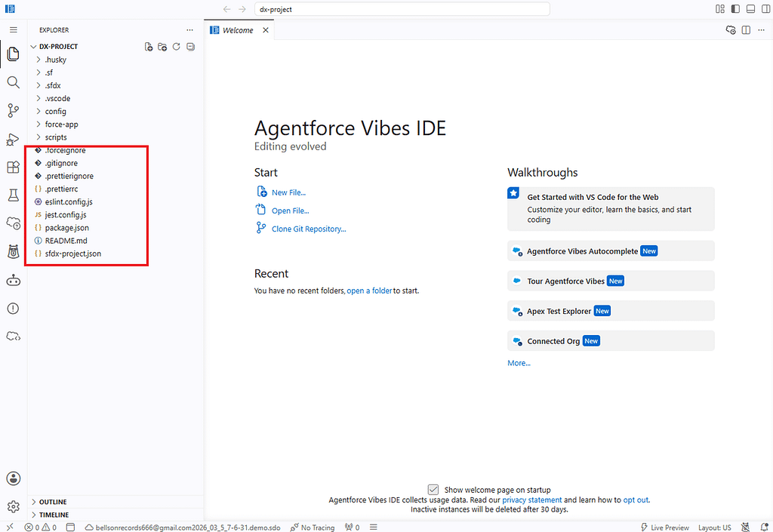Open the hamburger application menu
Viewport: 773px width, 532px height.
click(x=14, y=30)
